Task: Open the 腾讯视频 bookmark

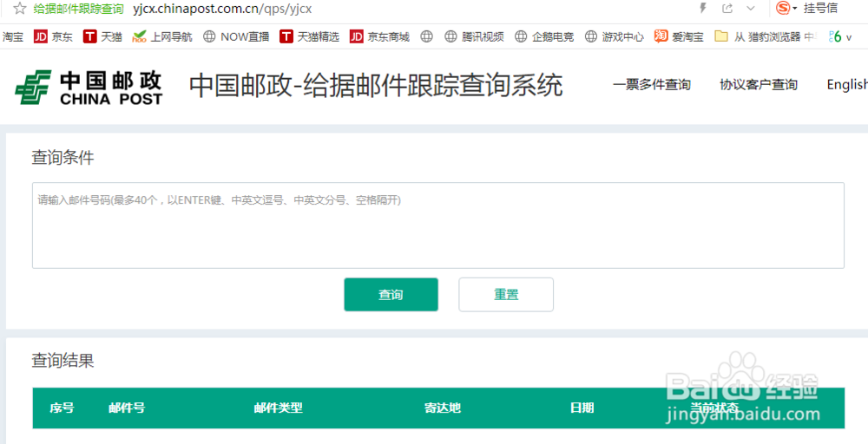Action: click(474, 37)
